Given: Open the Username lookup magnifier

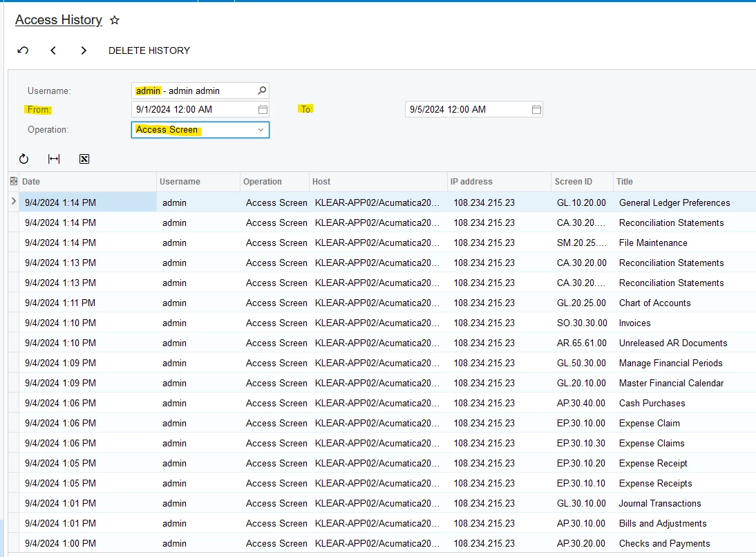Looking at the screenshot, I should [x=262, y=90].
